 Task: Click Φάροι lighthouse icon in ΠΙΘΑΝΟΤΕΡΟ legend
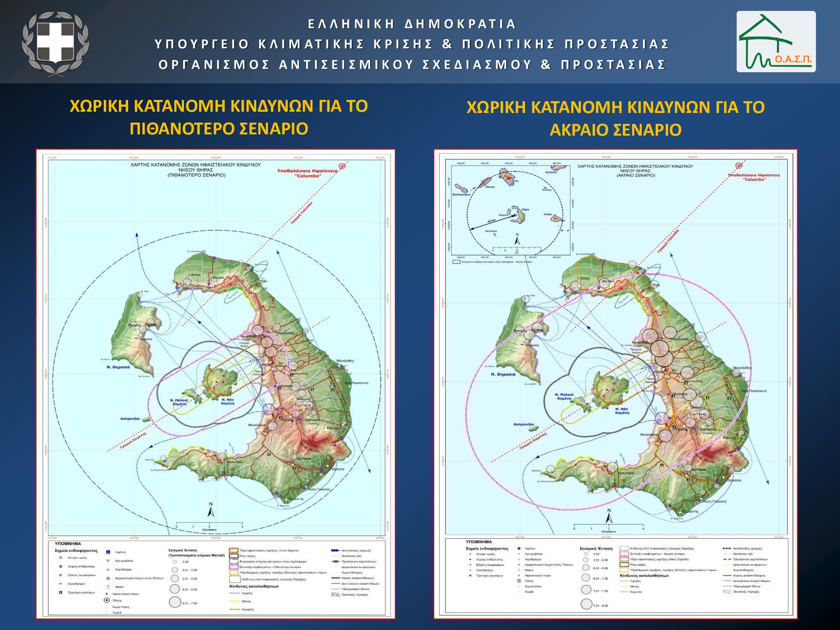click(108, 587)
